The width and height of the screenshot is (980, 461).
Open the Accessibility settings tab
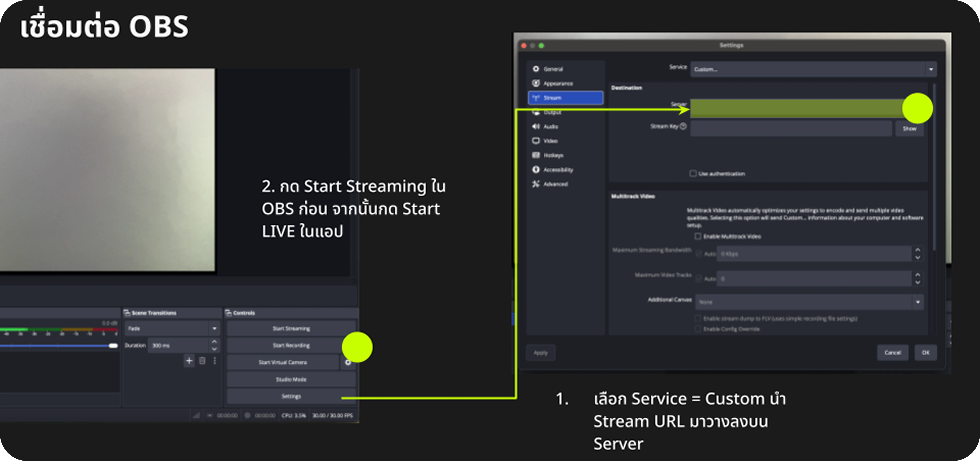click(x=566, y=169)
